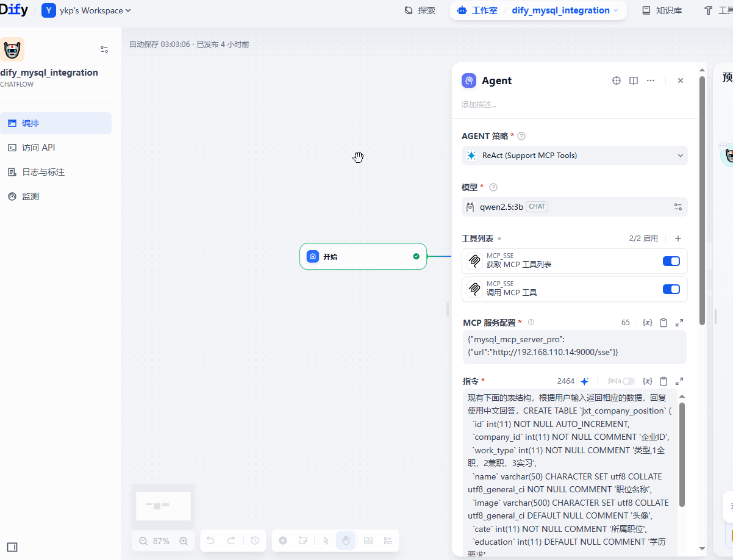Click the 开始 start node
This screenshot has width=733, height=560.
(x=363, y=256)
